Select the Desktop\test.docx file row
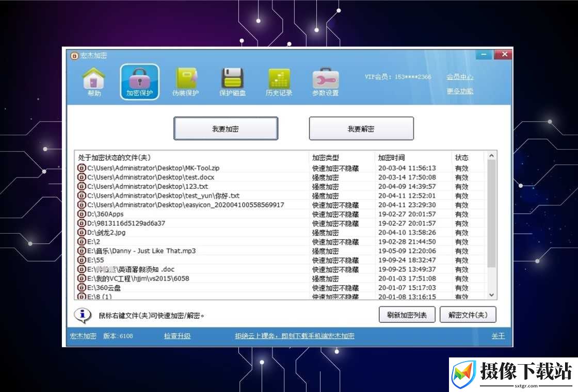This screenshot has width=578, height=392. point(280,177)
